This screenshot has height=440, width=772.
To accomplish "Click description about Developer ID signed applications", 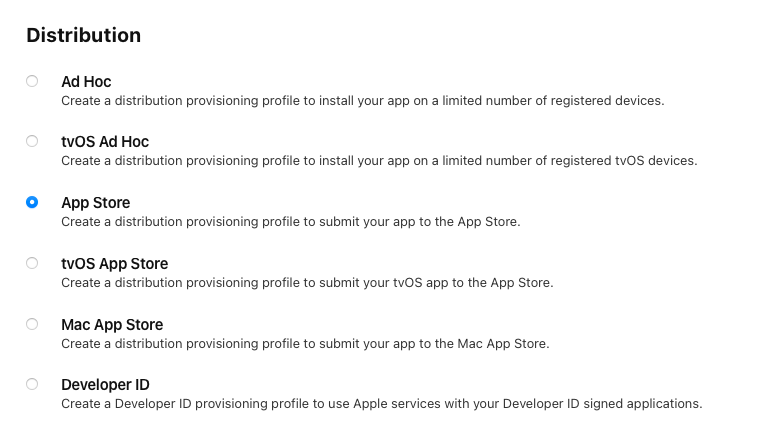I will pyautogui.click(x=382, y=404).
